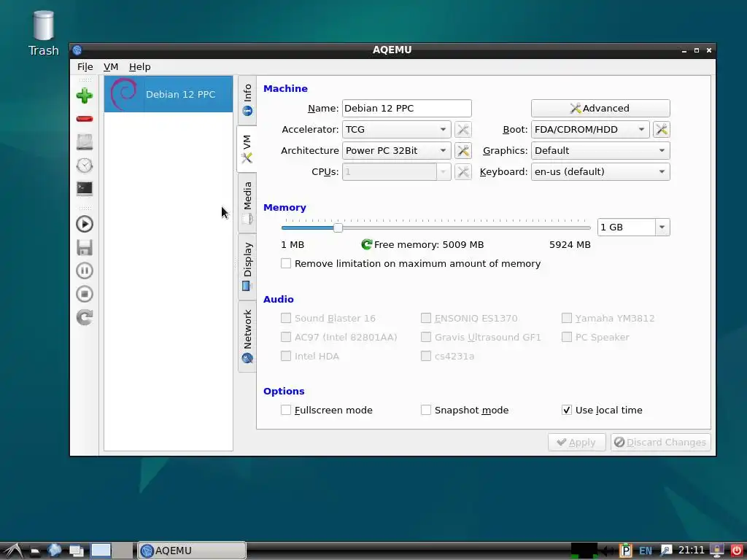Save VM state with floppy icon
This screenshot has width=747, height=560.
[85, 248]
